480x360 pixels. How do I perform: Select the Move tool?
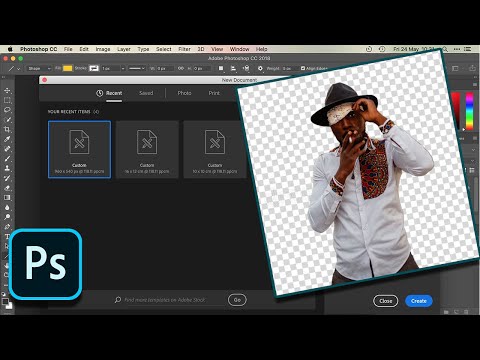point(7,90)
